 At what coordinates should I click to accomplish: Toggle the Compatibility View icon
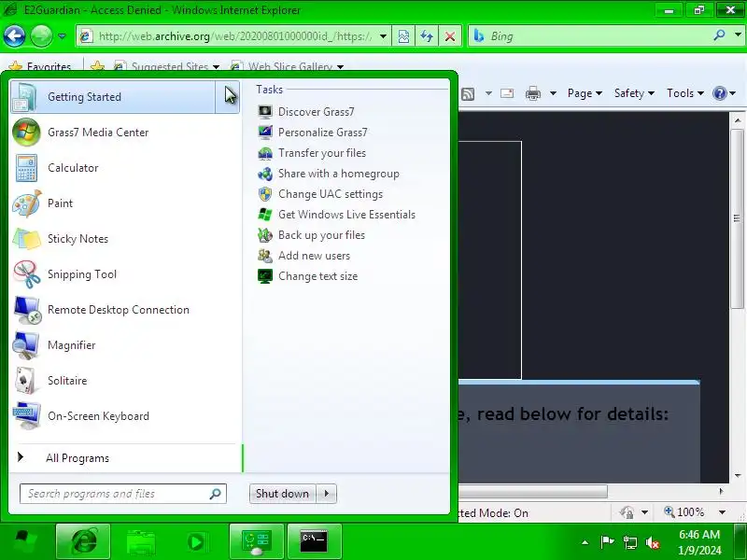point(403,36)
